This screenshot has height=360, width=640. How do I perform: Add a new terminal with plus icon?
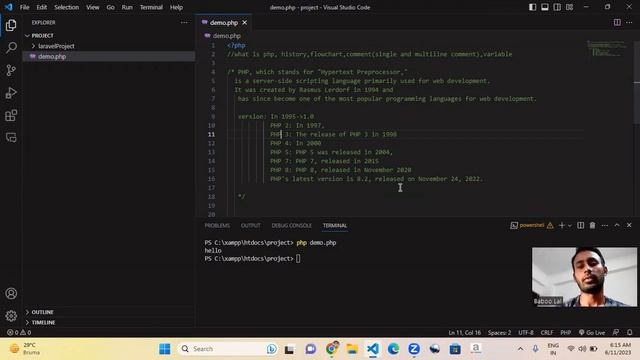[562, 225]
